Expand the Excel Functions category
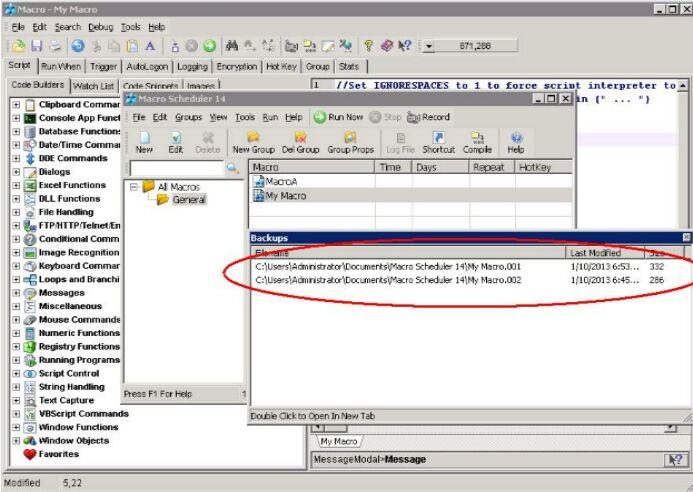This screenshot has height=492, width=693. click(16, 186)
